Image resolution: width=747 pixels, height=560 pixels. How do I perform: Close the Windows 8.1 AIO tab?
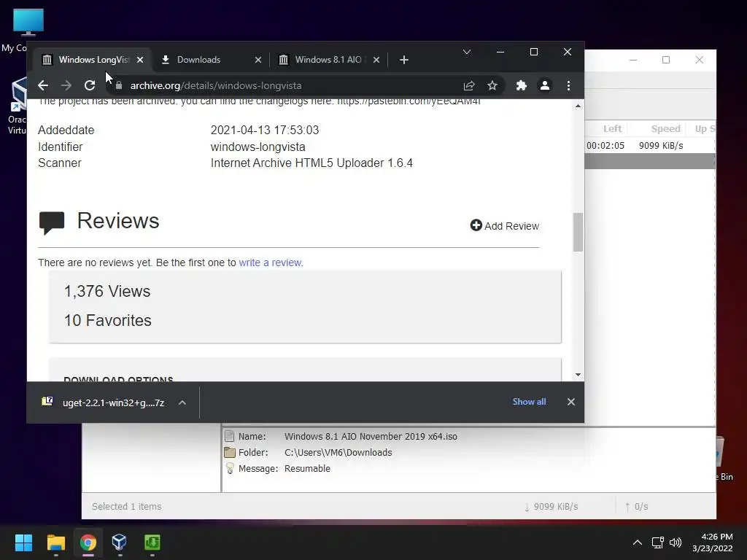click(x=376, y=60)
